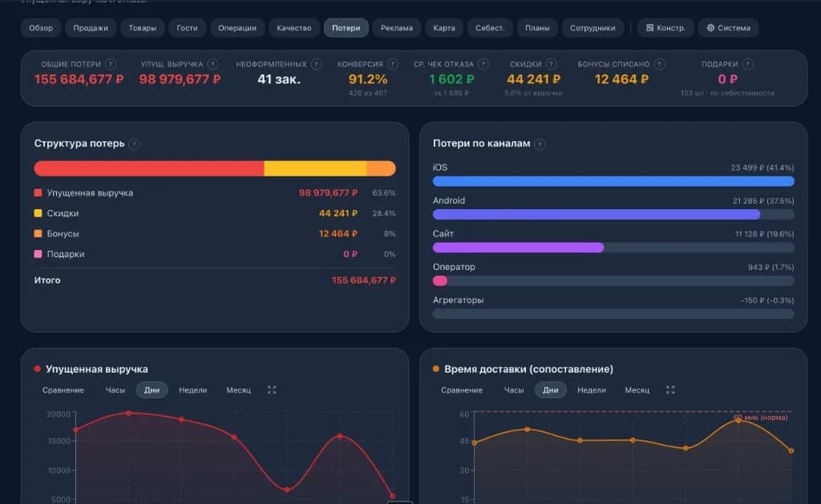Click constructor icon in Констр. button
821x504 pixels.
[649, 28]
